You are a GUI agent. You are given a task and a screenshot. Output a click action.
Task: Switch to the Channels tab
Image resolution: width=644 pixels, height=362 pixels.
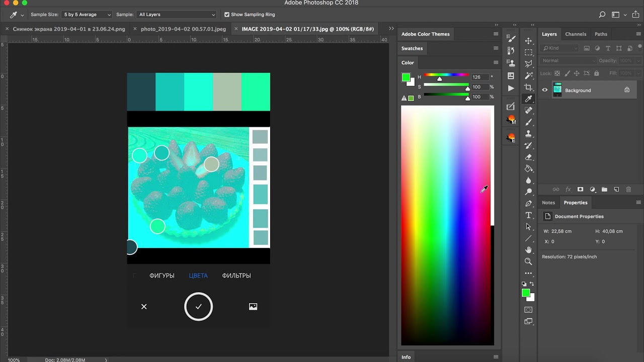576,34
